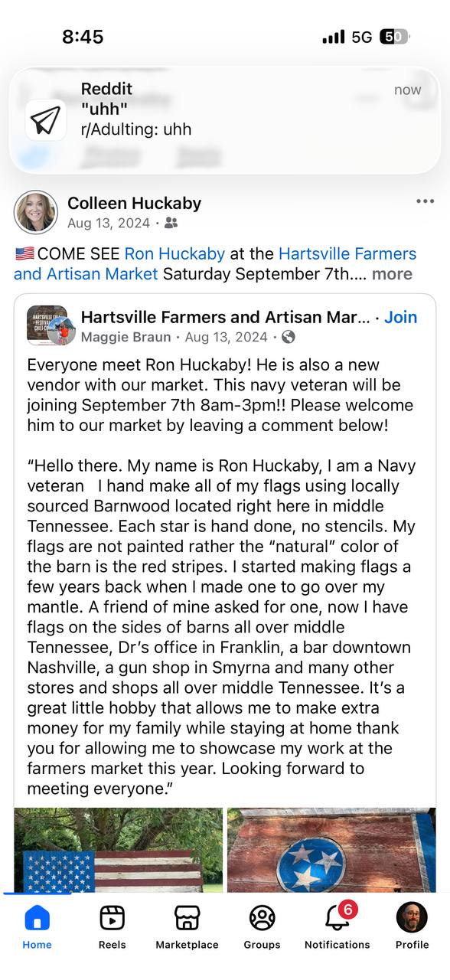The image size is (450, 980).
Task: Open the three-dot options menu on Colleen's post
Action: (x=424, y=201)
